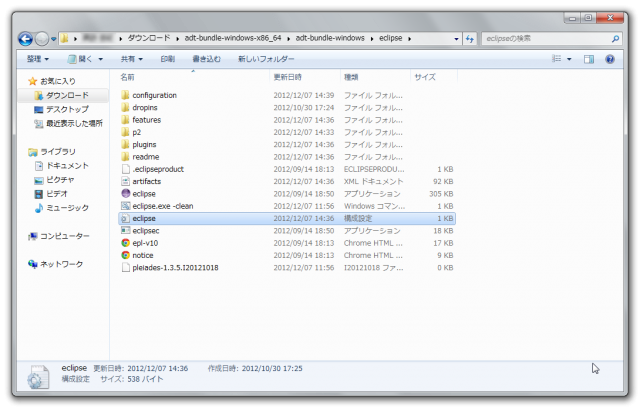The image size is (640, 408).
Task: Toggle the preview pane icon
Action: pyautogui.click(x=589, y=59)
